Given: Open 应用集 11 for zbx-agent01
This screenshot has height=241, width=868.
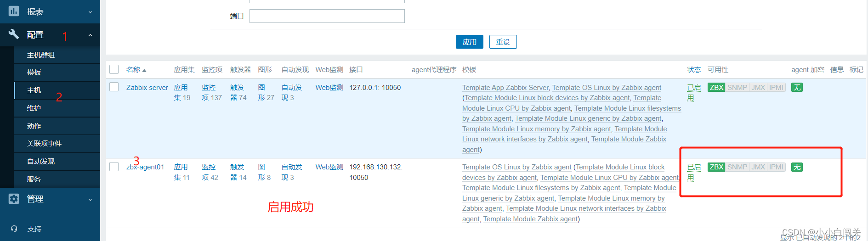Looking at the screenshot, I should tap(182, 172).
